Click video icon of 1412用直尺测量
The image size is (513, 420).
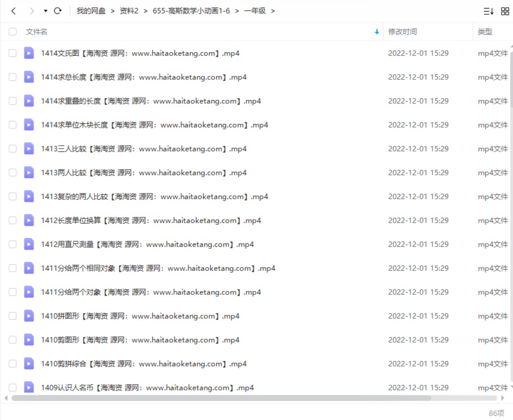pyautogui.click(x=29, y=244)
